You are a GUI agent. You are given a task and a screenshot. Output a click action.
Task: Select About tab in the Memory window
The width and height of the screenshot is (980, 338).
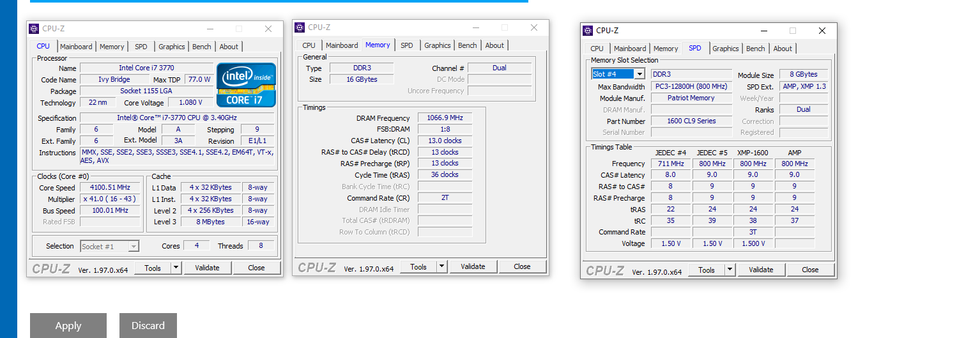494,45
